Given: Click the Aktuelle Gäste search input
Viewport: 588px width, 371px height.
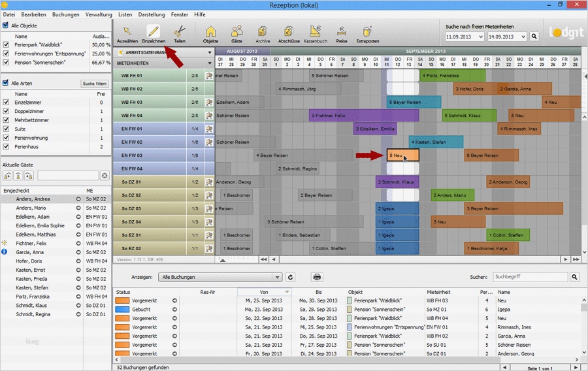Looking at the screenshot, I should tap(68, 176).
